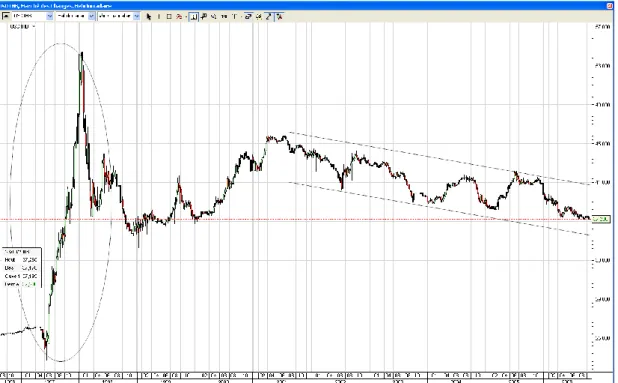Select the diagonal arrow line tool

point(269,17)
